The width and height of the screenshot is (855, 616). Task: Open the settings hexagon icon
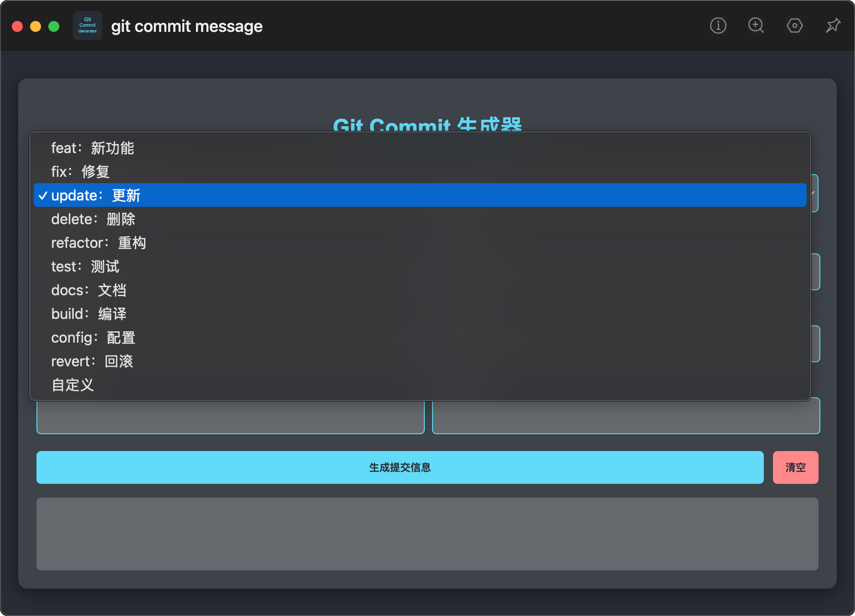pyautogui.click(x=794, y=26)
